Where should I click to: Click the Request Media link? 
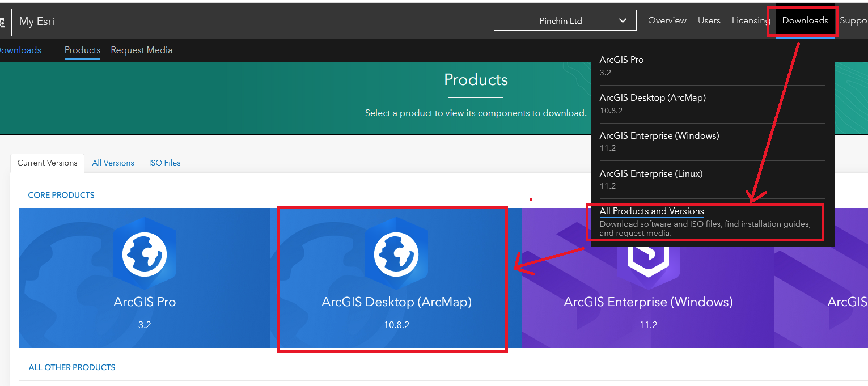coord(141,50)
